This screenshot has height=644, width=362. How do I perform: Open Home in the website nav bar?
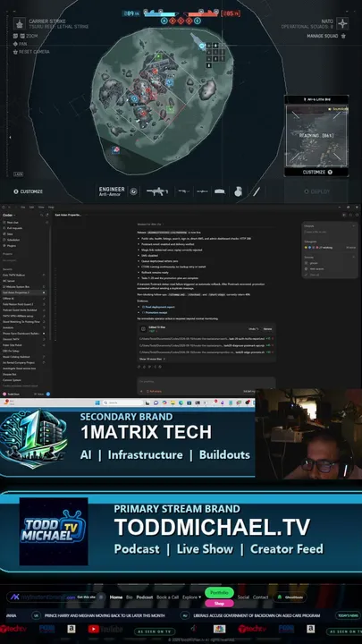pos(115,597)
